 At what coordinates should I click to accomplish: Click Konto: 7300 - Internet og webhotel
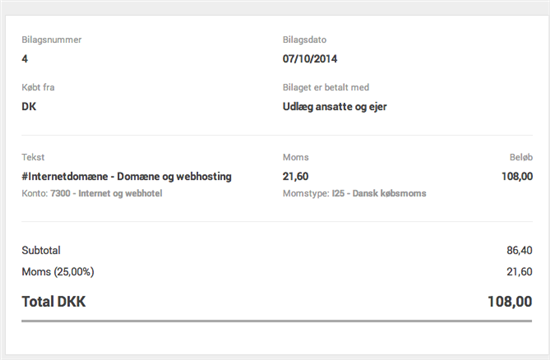pyautogui.click(x=92, y=193)
